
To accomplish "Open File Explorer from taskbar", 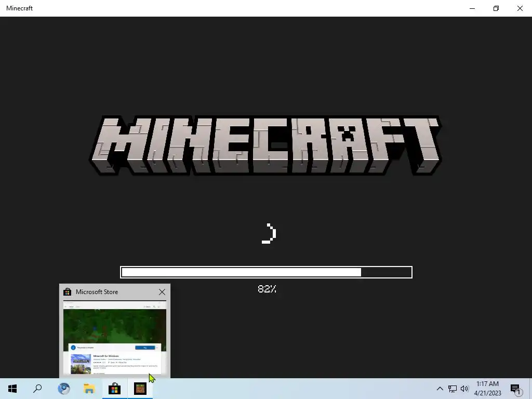I will 89,389.
